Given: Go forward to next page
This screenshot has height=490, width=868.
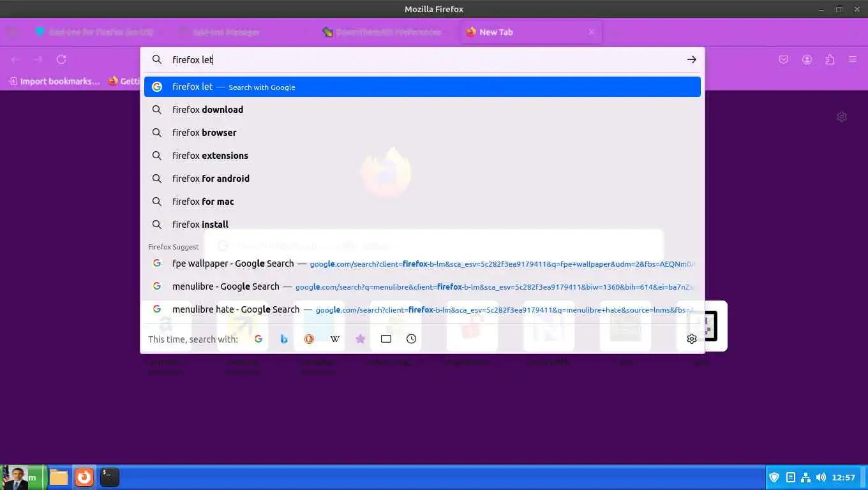Looking at the screenshot, I should 38,59.
